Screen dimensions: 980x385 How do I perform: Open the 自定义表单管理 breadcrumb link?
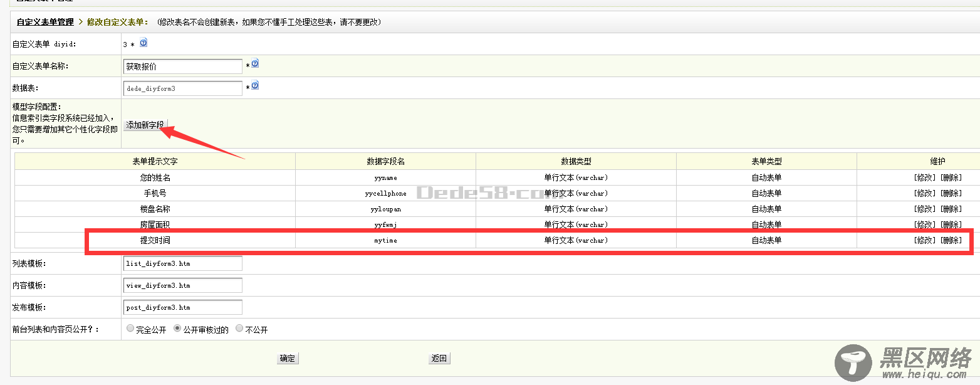[x=45, y=22]
